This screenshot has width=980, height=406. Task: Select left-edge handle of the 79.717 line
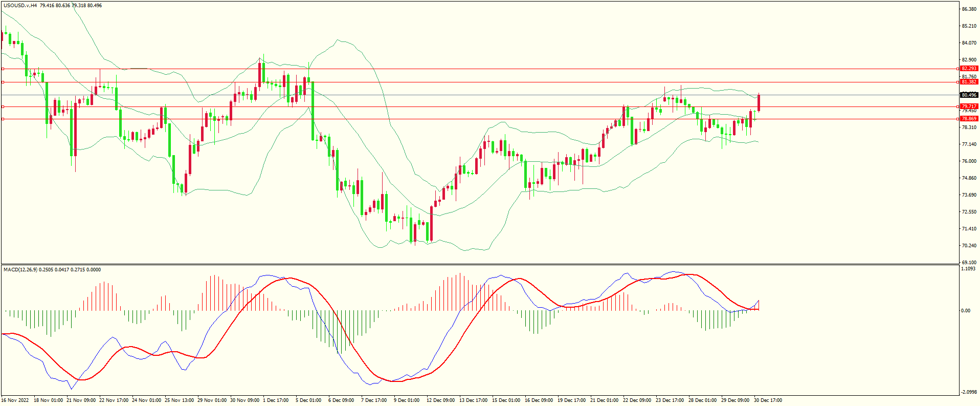(3, 106)
